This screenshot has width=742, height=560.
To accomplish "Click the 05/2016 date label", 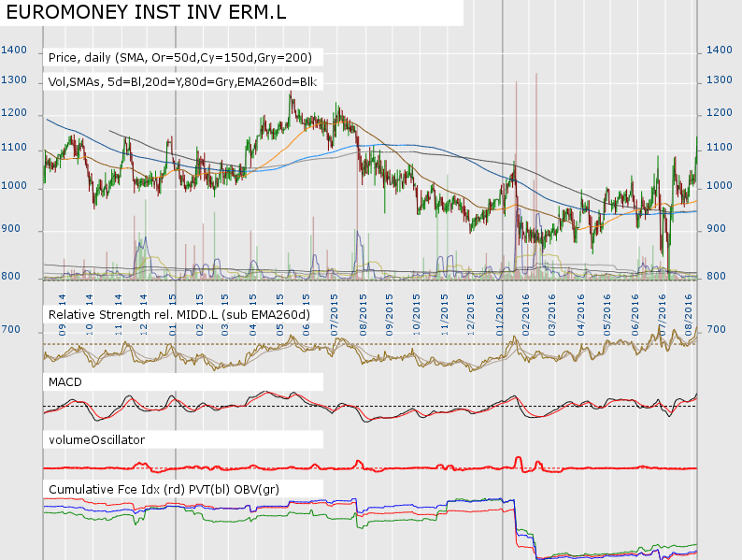I will coord(607,315).
